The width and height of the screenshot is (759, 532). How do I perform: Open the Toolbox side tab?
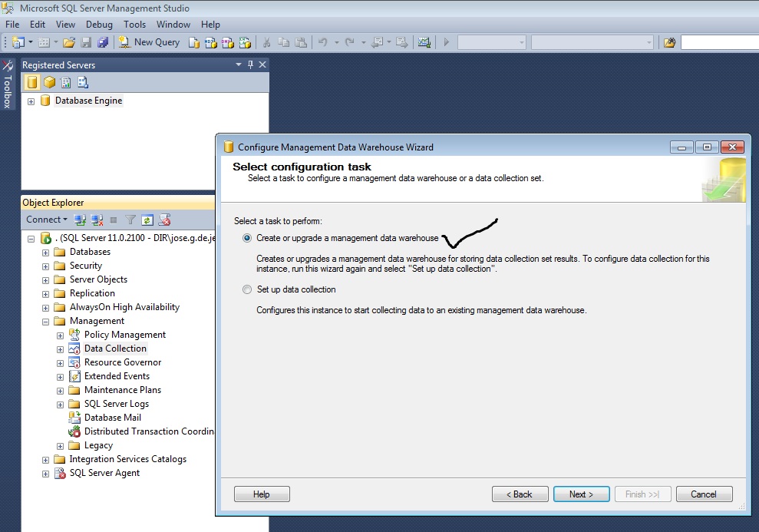pyautogui.click(x=7, y=85)
